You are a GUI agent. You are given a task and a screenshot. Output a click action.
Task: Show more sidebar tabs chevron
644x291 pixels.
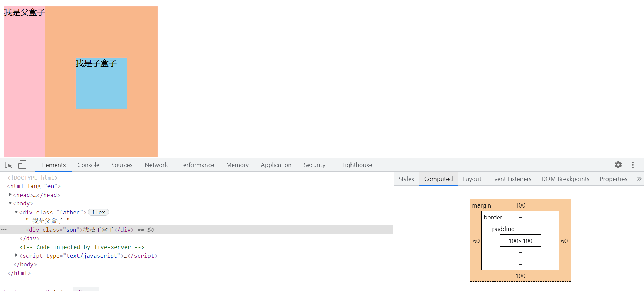pyautogui.click(x=639, y=179)
